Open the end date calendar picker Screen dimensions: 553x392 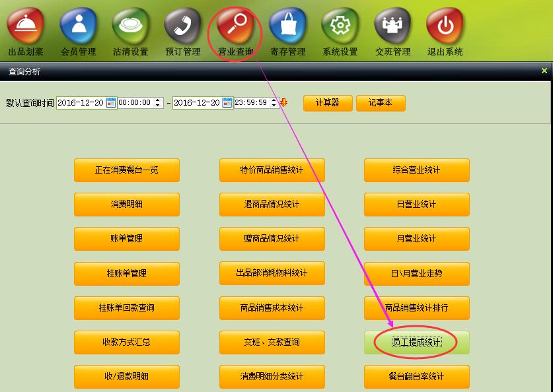tap(227, 103)
